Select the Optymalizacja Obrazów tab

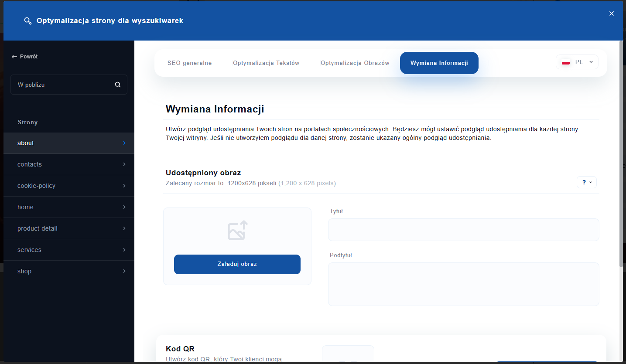355,63
